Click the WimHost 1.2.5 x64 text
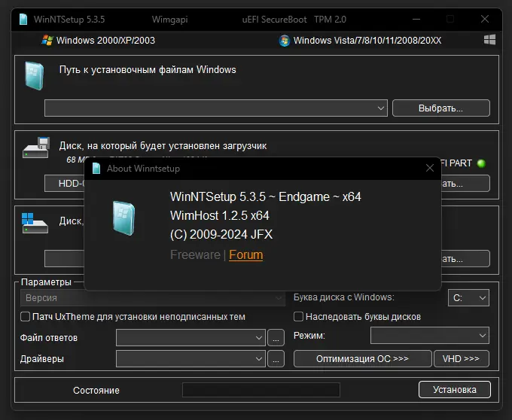 click(x=220, y=216)
